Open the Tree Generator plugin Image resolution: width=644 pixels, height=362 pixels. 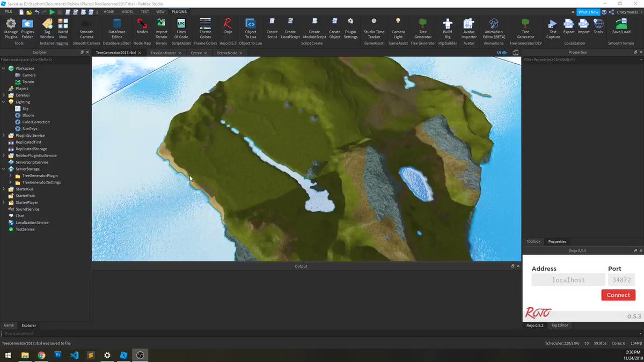(x=423, y=28)
